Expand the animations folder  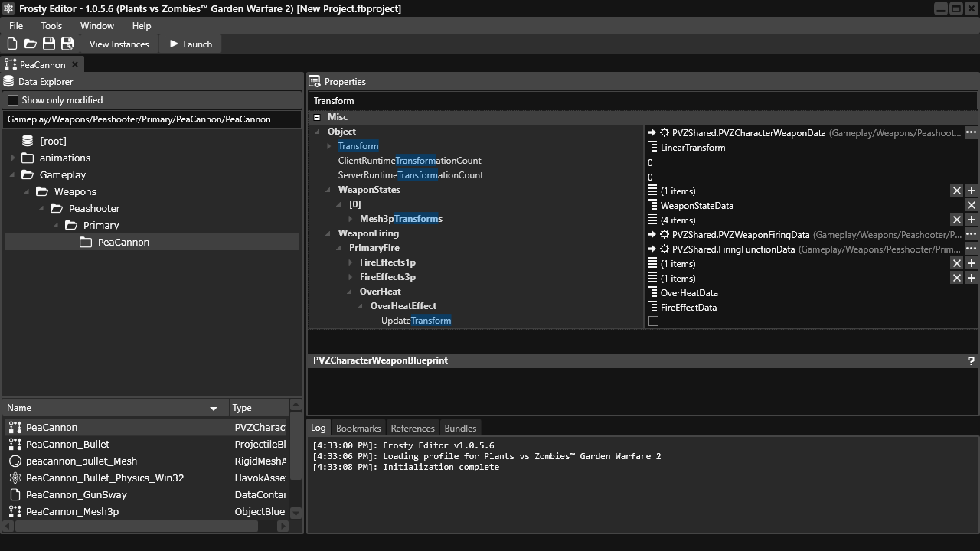point(13,158)
